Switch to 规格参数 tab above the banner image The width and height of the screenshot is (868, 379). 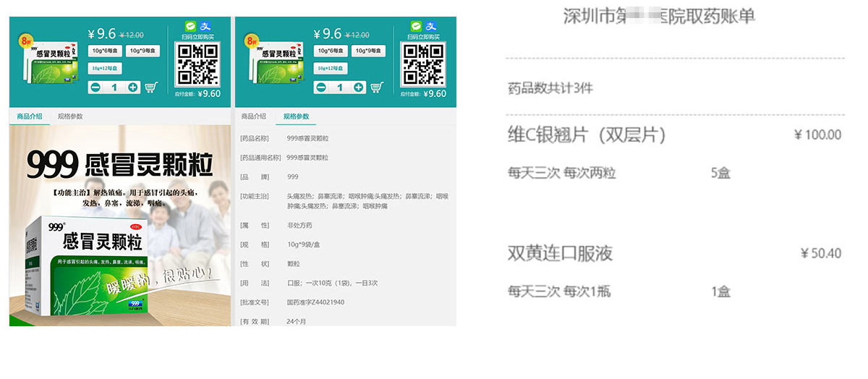pyautogui.click(x=70, y=116)
